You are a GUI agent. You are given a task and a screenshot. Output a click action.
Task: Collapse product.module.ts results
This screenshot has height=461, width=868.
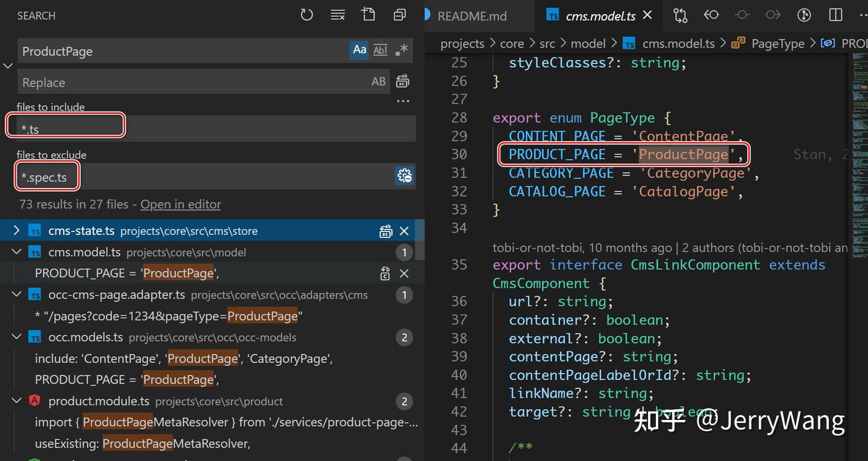pos(17,401)
